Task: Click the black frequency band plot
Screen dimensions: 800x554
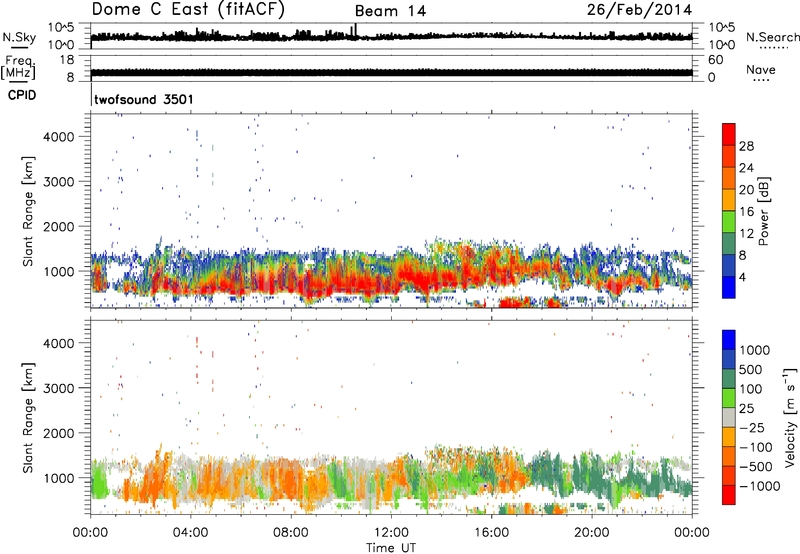Action: point(391,72)
